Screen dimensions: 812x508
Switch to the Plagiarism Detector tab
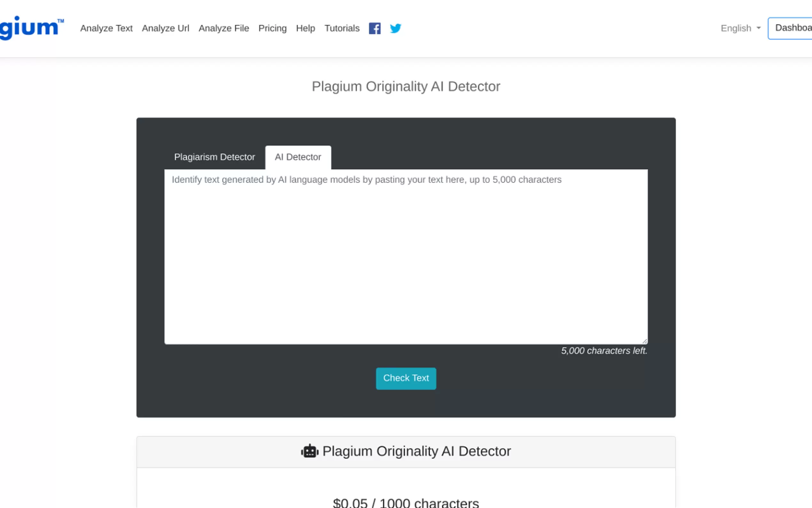pyautogui.click(x=215, y=157)
